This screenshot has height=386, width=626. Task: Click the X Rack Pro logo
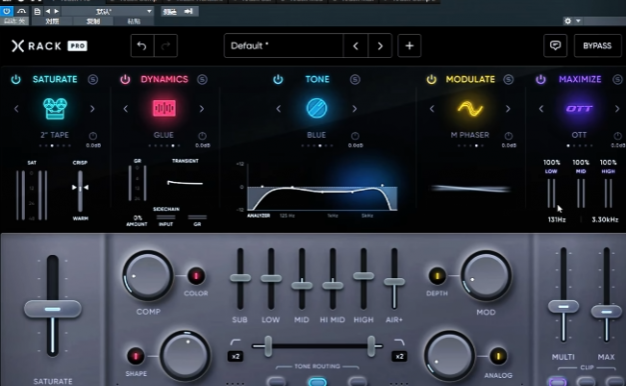[x=49, y=46]
